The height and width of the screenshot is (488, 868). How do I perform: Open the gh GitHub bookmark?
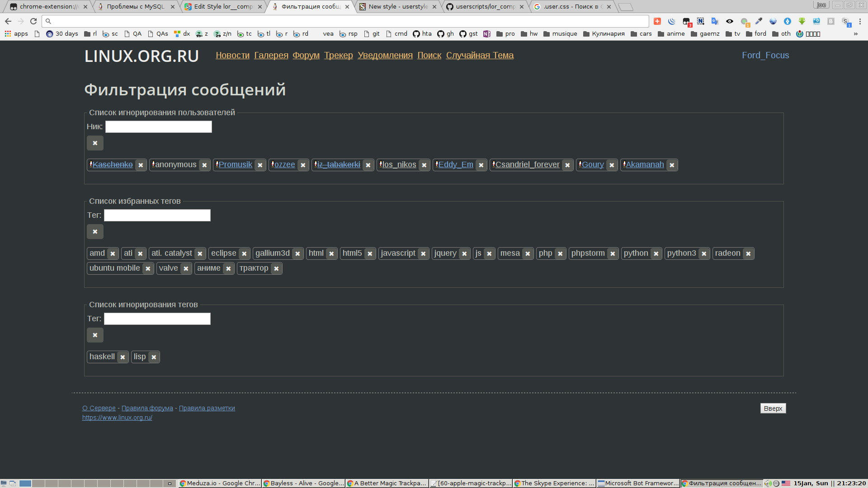(445, 34)
